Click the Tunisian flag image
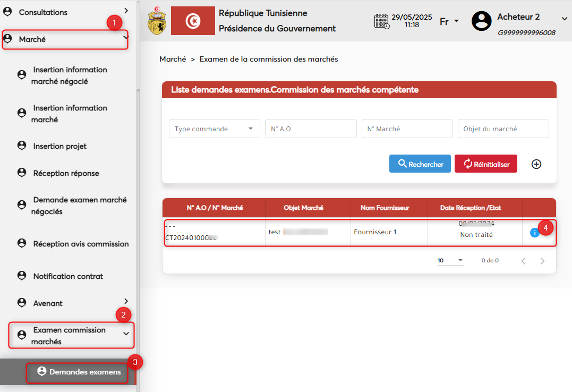The width and height of the screenshot is (572, 392). [193, 21]
